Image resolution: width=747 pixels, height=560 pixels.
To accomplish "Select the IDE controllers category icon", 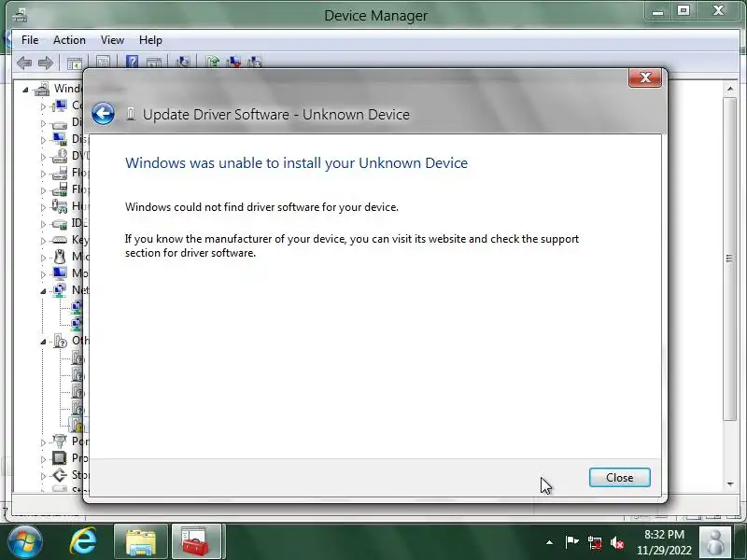I will (x=60, y=223).
